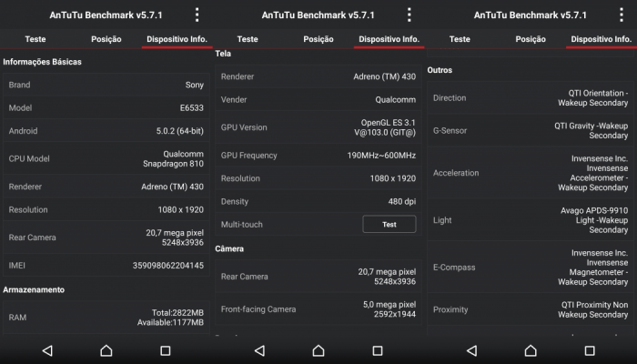The height and width of the screenshot is (364, 637).
Task: Click the Outros section heading
Action: 440,70
